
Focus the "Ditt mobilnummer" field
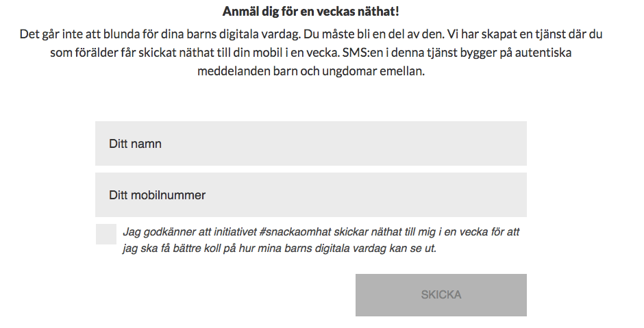[x=310, y=195]
